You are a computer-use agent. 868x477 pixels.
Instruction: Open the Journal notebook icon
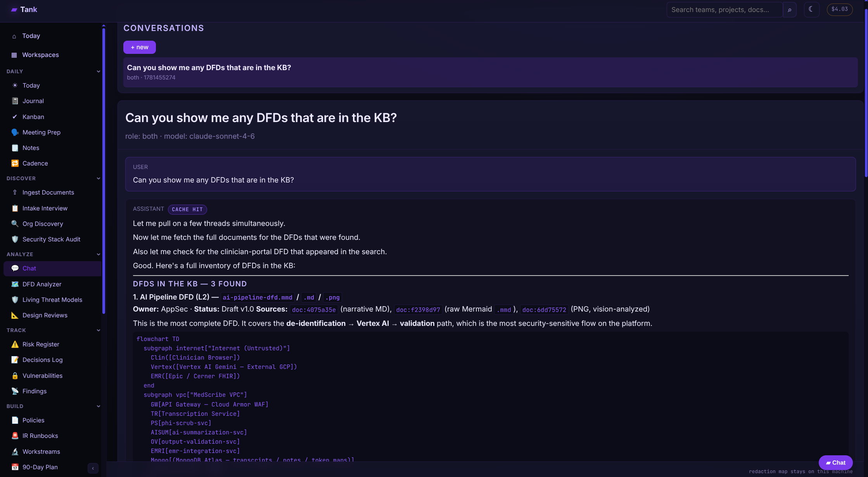pyautogui.click(x=15, y=101)
